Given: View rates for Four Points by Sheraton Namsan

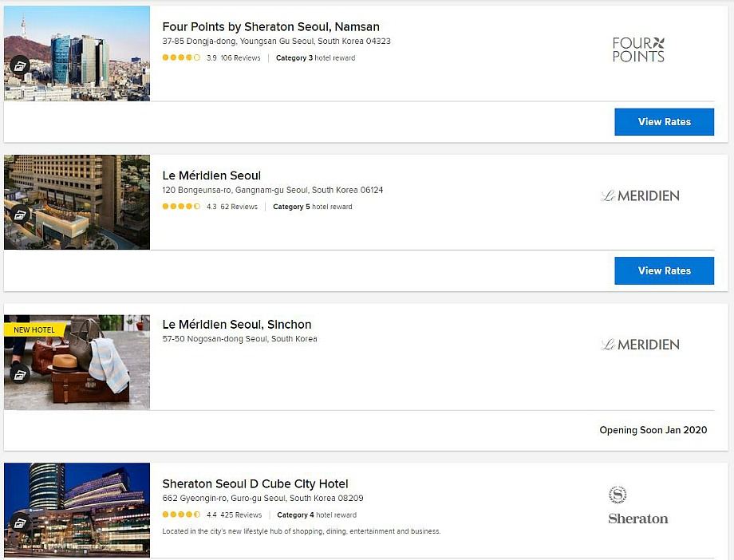Looking at the screenshot, I should click(x=665, y=122).
